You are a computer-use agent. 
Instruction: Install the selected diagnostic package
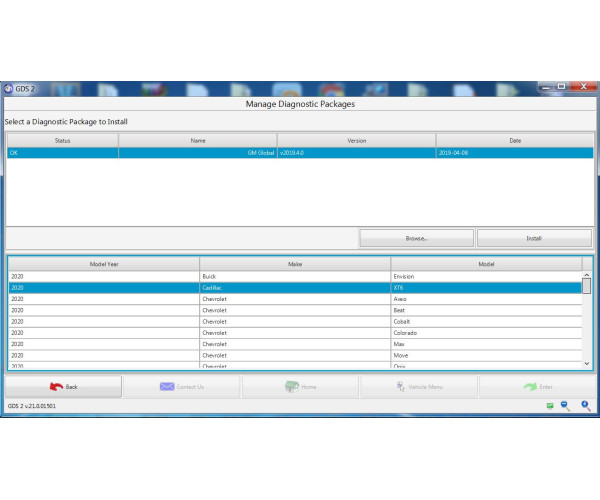(534, 238)
